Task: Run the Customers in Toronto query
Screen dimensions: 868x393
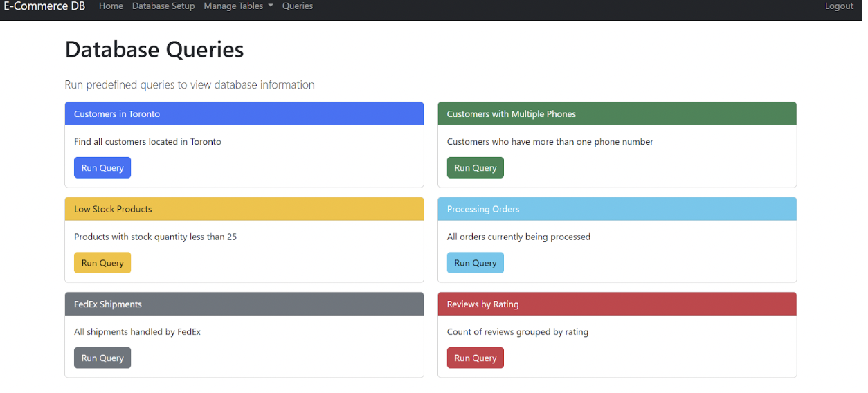Action: click(102, 168)
